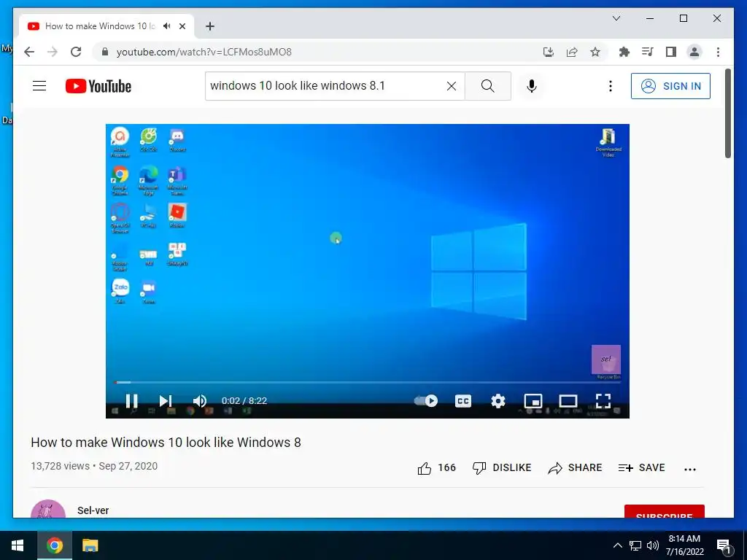Go back in browser history

click(29, 52)
